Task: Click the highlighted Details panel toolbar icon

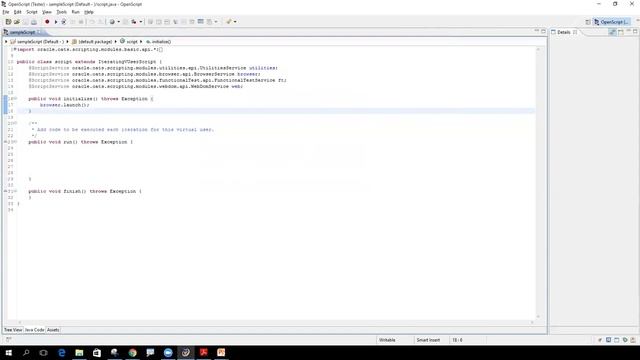Action: pos(612,31)
